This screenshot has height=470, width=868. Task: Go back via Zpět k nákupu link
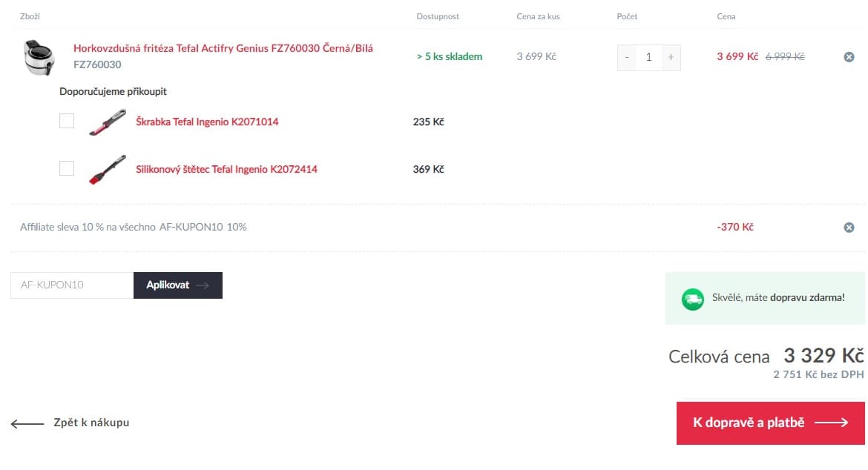[91, 423]
